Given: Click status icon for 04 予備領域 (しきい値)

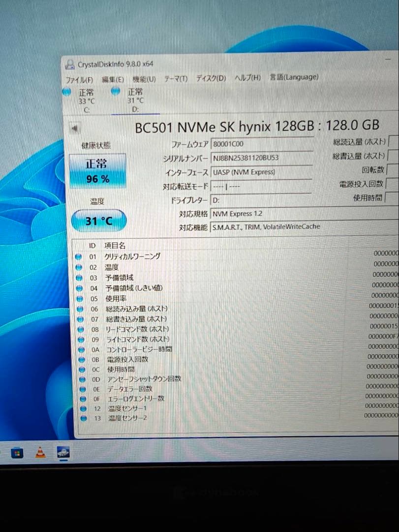Looking at the screenshot, I should coord(79,288).
